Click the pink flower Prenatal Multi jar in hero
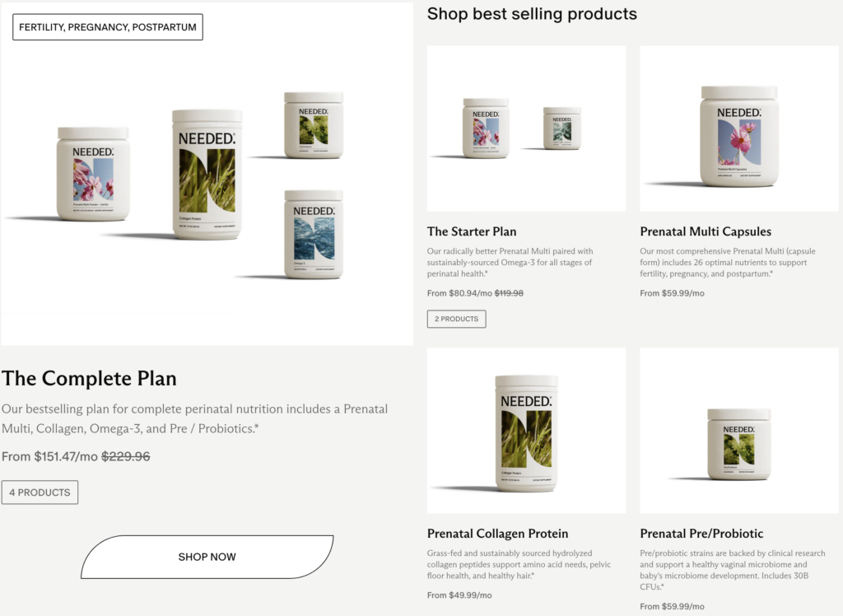Screen dimensions: 843x616 [x=92, y=173]
